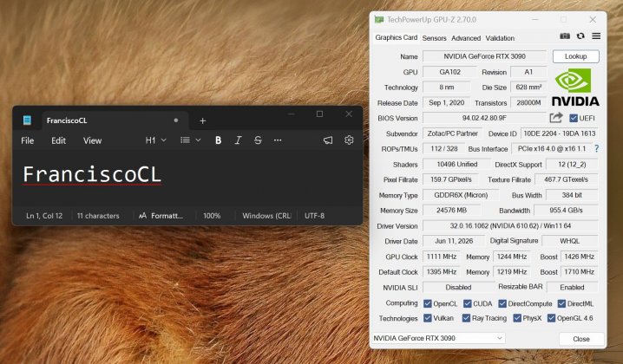This screenshot has width=623, height=364.
Task: Toggle the Ray Tracing checkbox
Action: (x=466, y=318)
